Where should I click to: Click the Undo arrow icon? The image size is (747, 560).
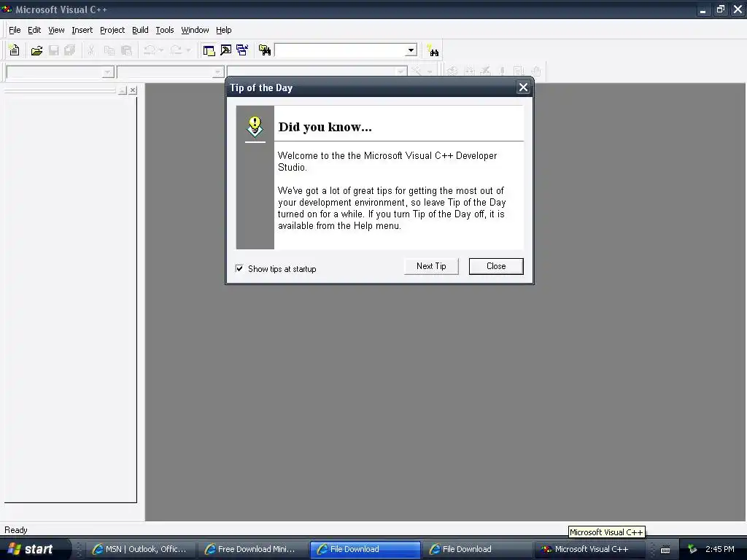click(150, 50)
